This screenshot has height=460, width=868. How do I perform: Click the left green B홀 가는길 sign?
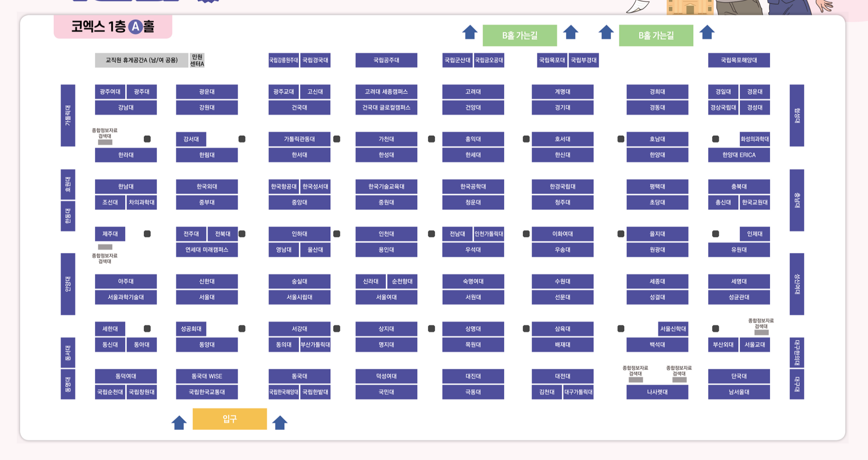[x=519, y=35]
